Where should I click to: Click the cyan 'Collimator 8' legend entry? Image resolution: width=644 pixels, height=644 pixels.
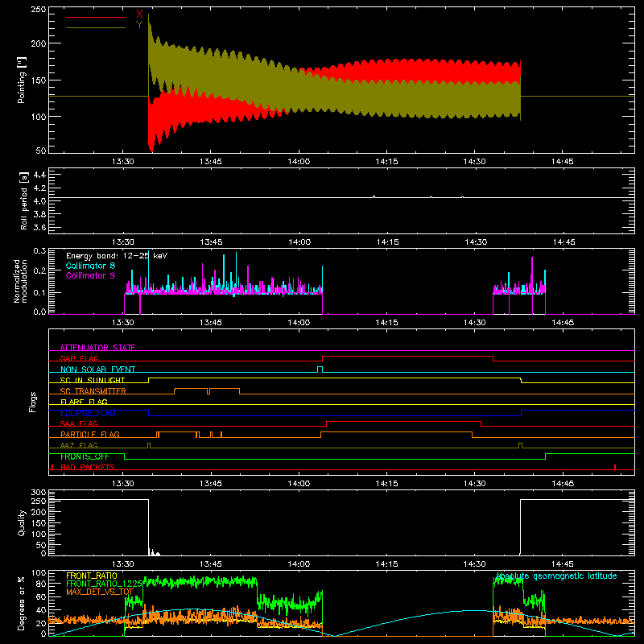tap(90, 266)
